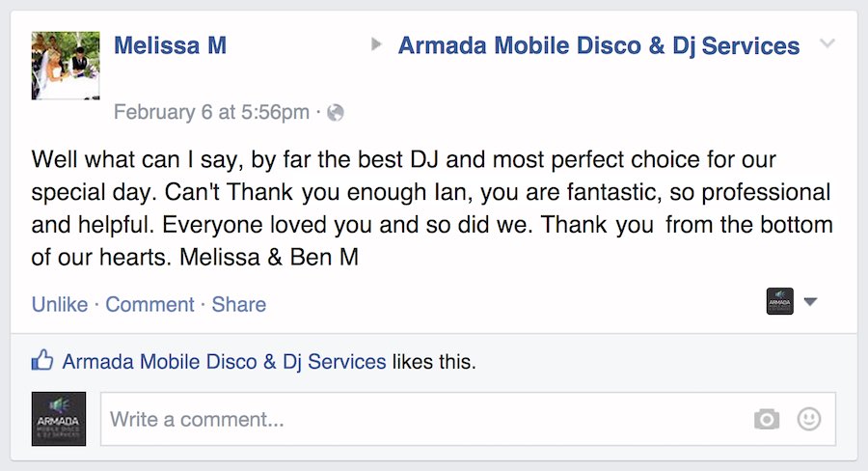868x471 pixels.
Task: Click the Armada avatar beside the comment box
Action: coord(59,419)
